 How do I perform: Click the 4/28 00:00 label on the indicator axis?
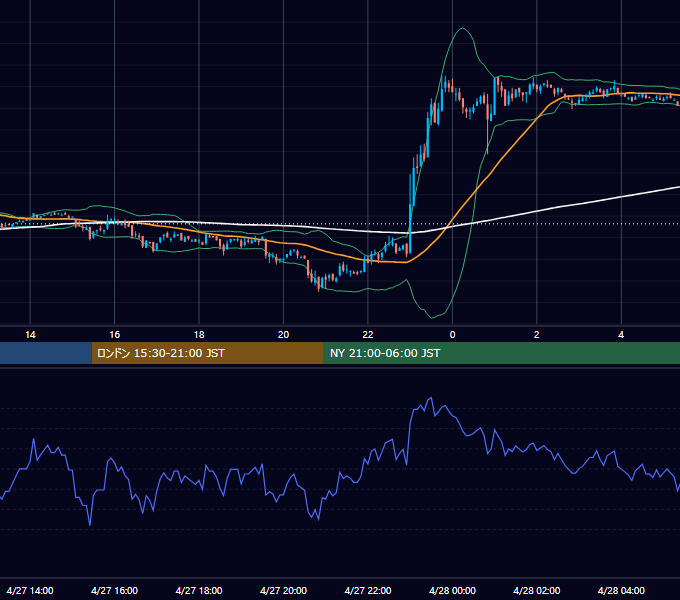click(452, 590)
